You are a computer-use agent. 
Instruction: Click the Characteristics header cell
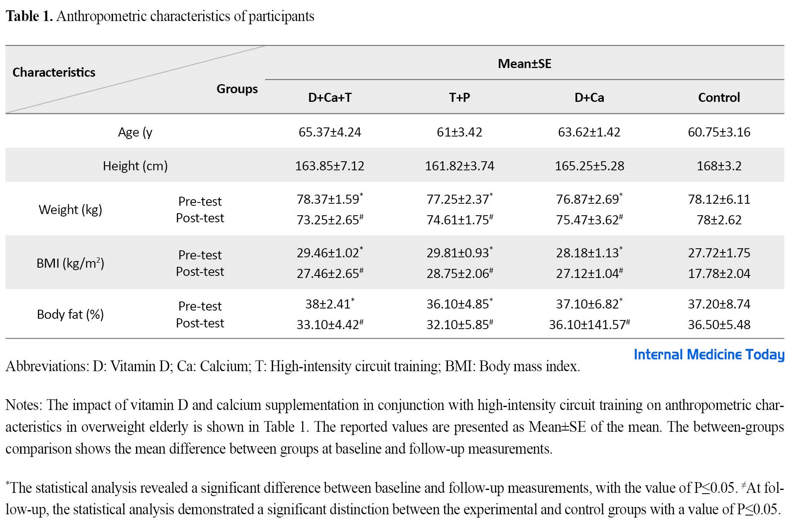tap(54, 72)
